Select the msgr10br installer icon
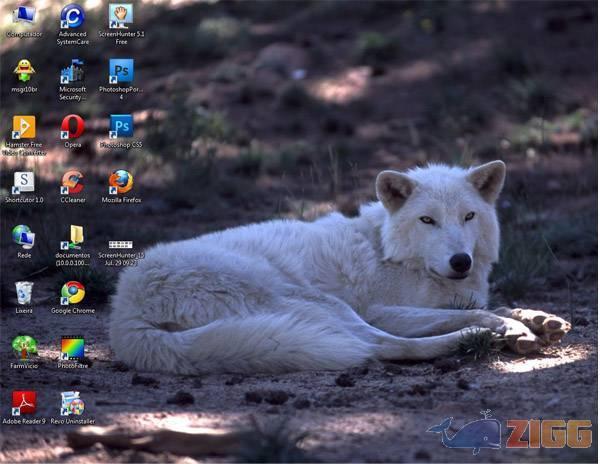The width and height of the screenshot is (600, 464). tap(24, 71)
